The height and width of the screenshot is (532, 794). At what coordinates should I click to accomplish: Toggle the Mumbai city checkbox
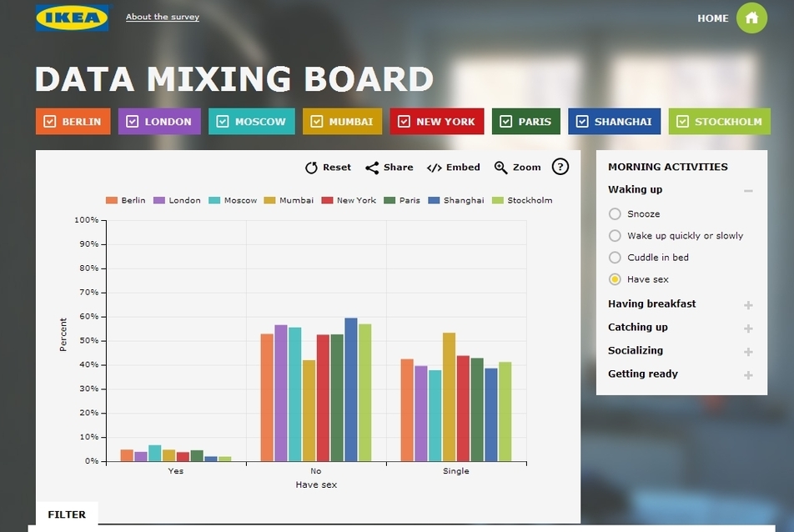pyautogui.click(x=316, y=122)
